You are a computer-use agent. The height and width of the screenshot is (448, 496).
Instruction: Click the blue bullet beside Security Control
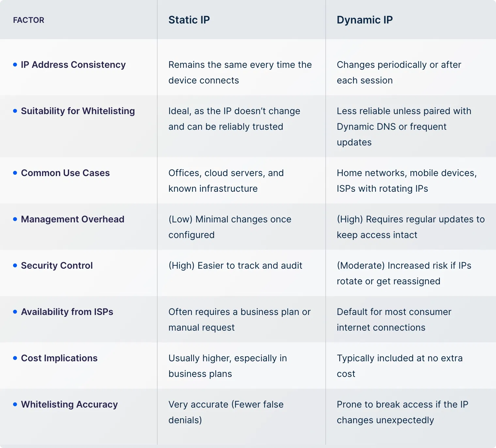tap(15, 265)
